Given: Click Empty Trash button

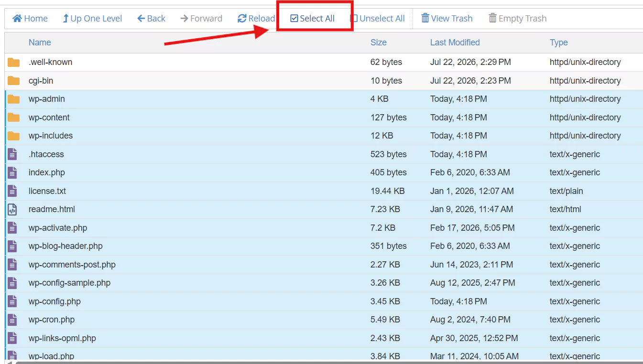Looking at the screenshot, I should click(518, 19).
